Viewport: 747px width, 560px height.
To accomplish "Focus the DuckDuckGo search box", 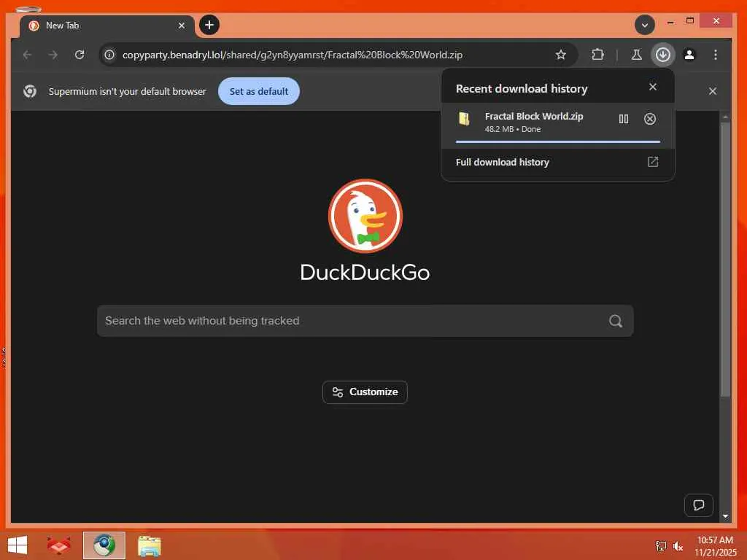I will 365,321.
